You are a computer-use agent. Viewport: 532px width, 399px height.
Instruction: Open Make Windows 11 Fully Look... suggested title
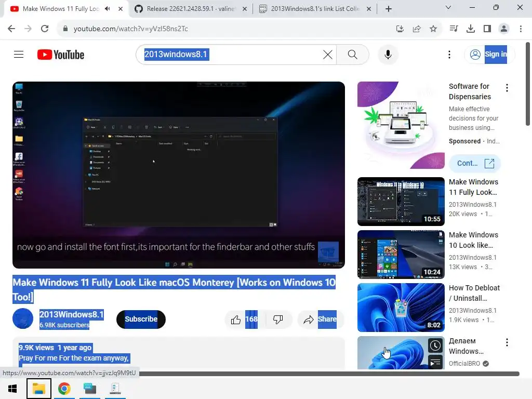(x=473, y=187)
